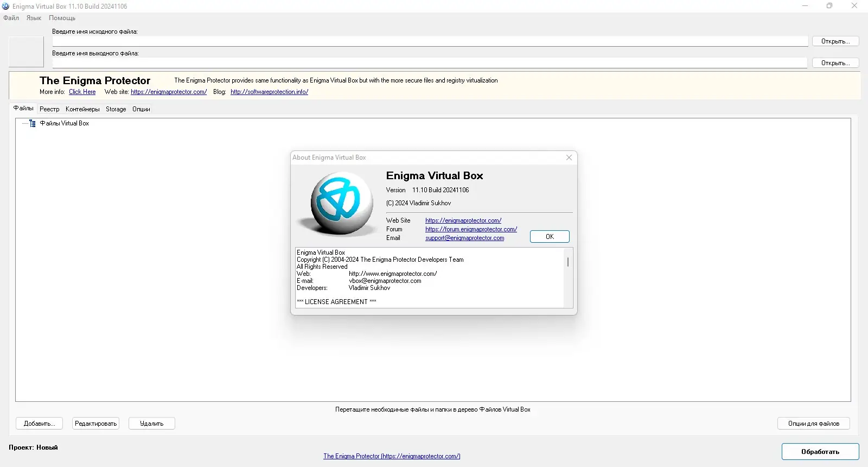Open The Enigma Protector link at the bottom
This screenshot has height=467, width=868.
pyautogui.click(x=392, y=456)
